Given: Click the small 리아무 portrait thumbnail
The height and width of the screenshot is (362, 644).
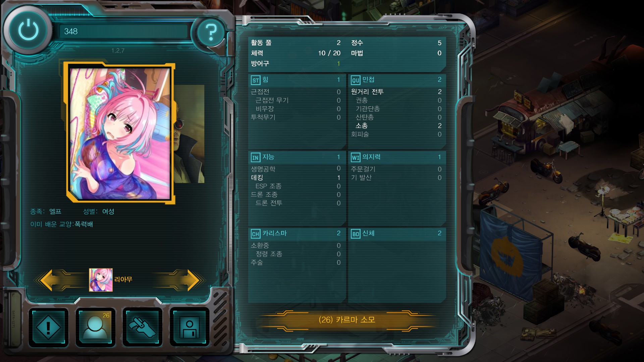Looking at the screenshot, I should point(101,280).
